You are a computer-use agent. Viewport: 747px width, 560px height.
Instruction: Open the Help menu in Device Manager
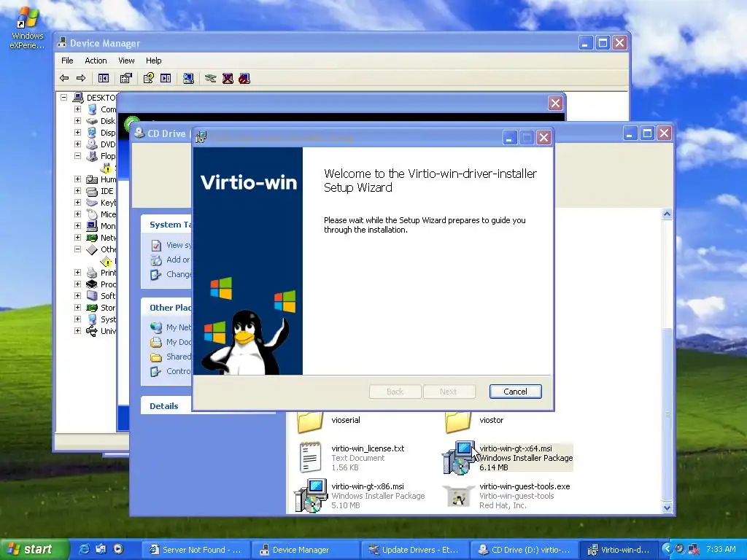click(x=153, y=61)
